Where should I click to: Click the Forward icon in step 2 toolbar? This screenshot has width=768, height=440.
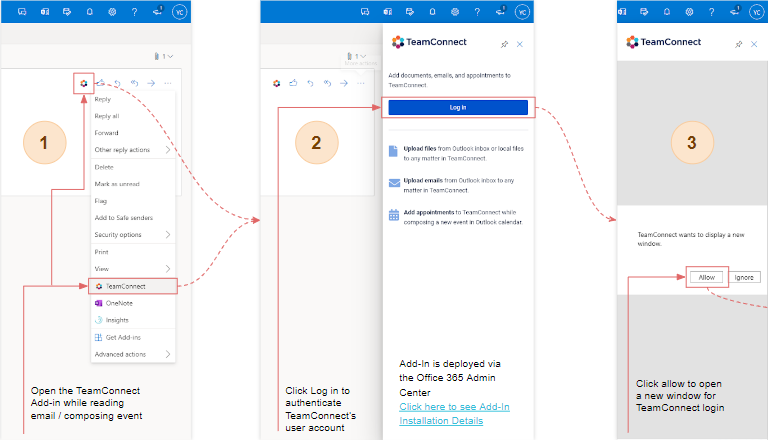coord(344,83)
